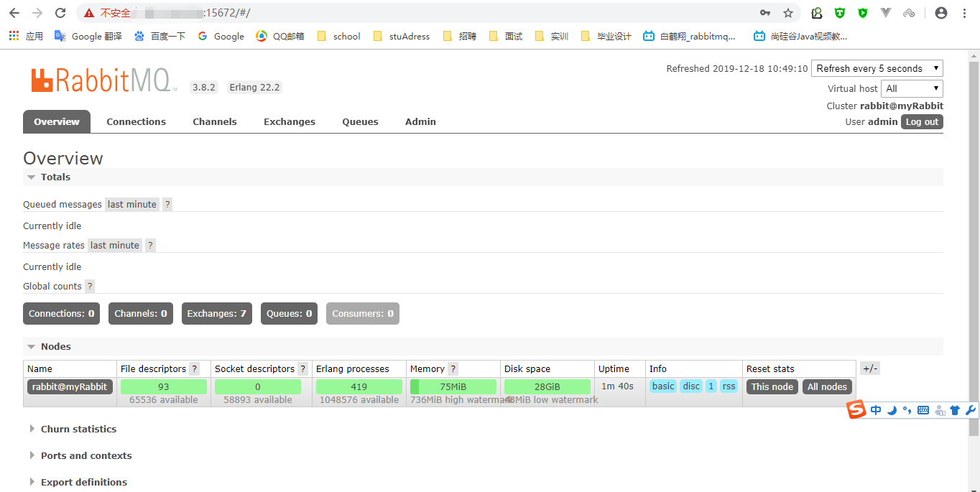The image size is (980, 492).
Task: Reload the page with the refresh icon
Action: [60, 13]
